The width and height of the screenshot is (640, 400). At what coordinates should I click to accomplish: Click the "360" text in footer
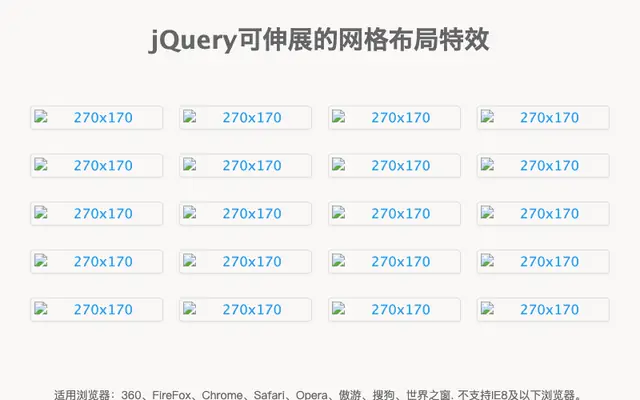point(131,395)
